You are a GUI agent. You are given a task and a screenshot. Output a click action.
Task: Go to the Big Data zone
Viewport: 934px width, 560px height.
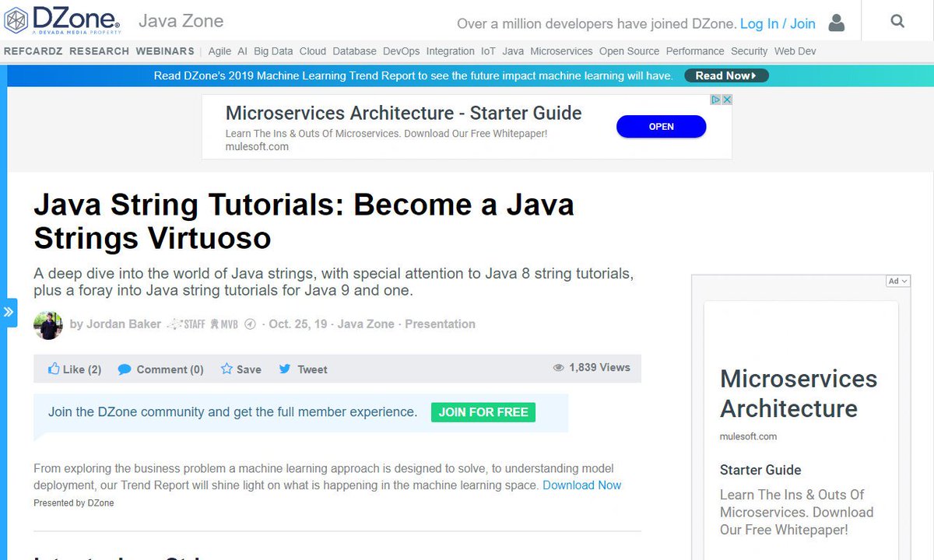point(273,51)
